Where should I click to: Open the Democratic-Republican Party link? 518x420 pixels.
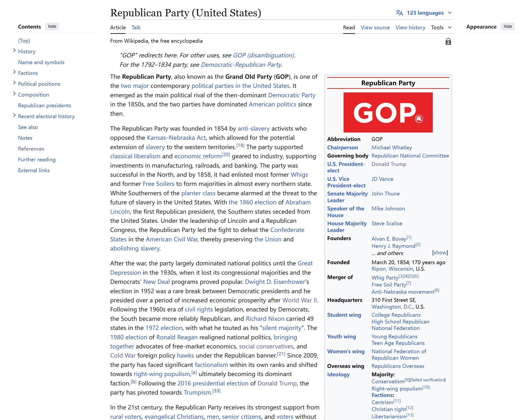(241, 65)
